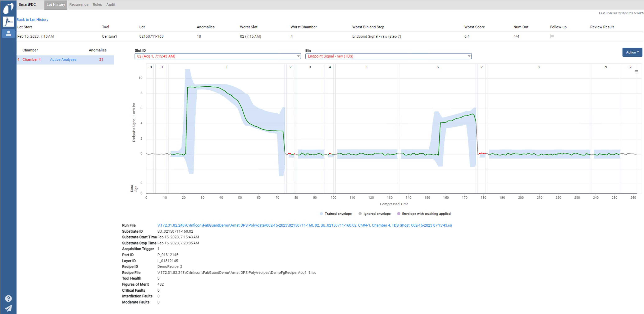Toggle Ignored envelope legend item
The height and width of the screenshot is (314, 644).
(x=375, y=214)
